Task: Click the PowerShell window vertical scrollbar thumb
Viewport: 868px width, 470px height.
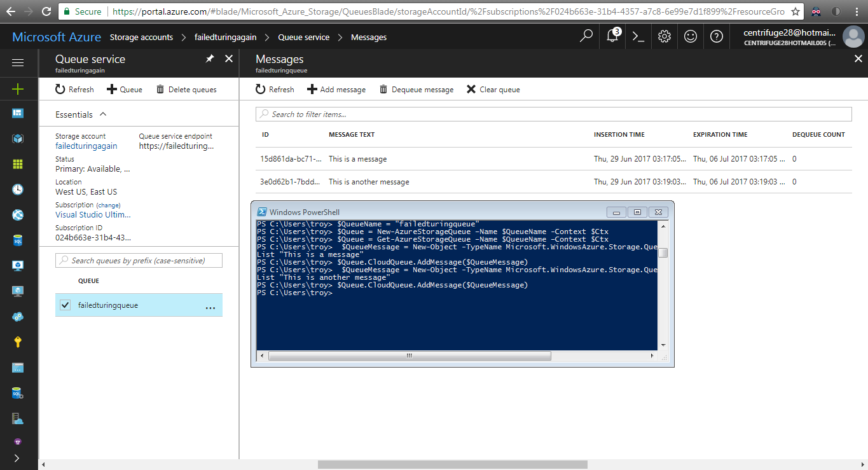Action: click(x=663, y=252)
